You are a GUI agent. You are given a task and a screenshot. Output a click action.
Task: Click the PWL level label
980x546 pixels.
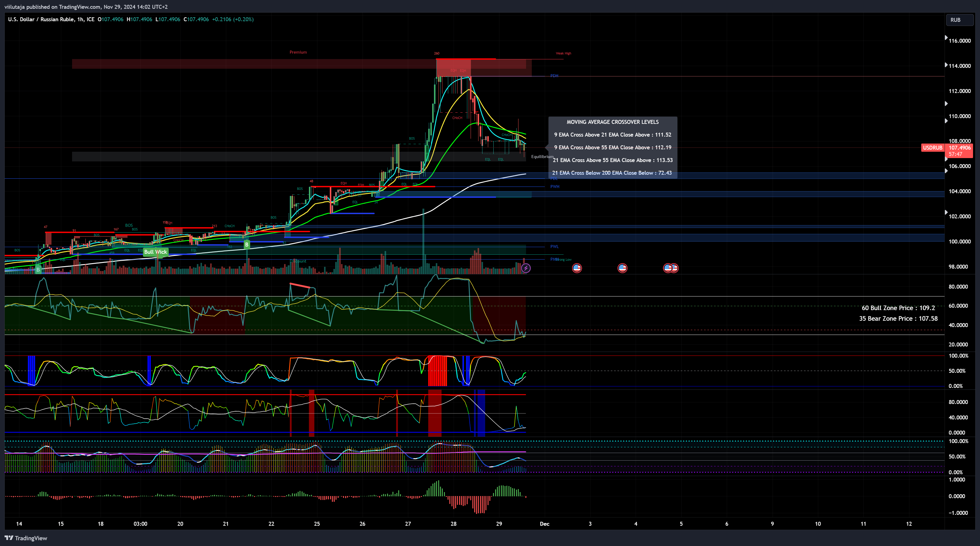(x=554, y=247)
